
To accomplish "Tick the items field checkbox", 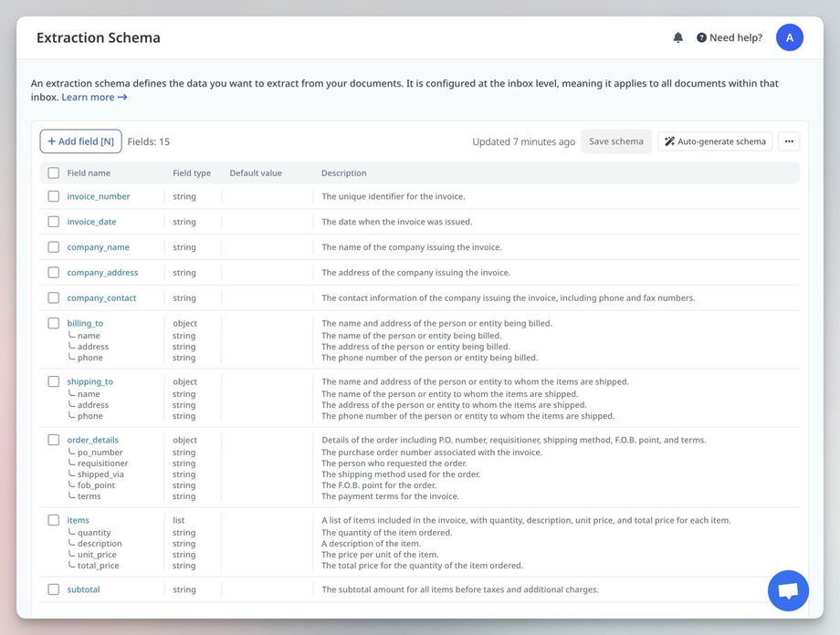I will point(54,520).
